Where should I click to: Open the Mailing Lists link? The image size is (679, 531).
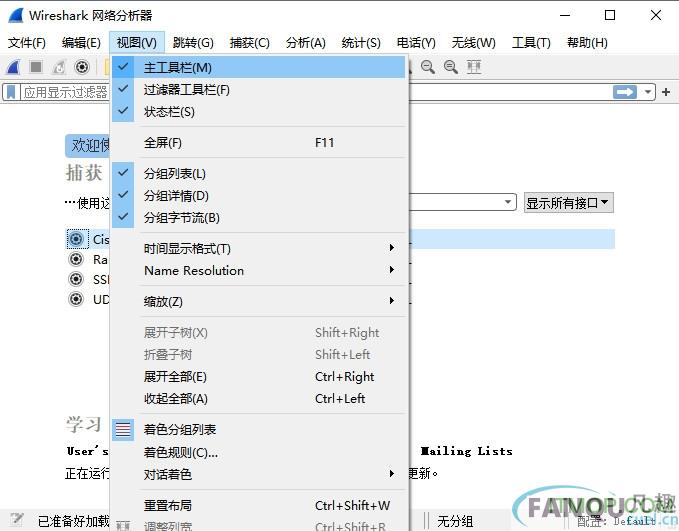pyautogui.click(x=466, y=451)
